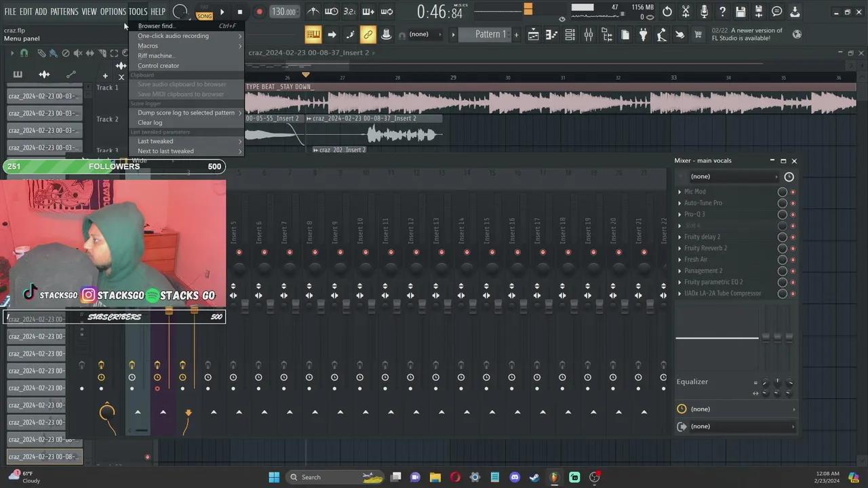Toggle Fruity delay 2 effect enable LED
Screen dimensions: 868x488
point(793,237)
